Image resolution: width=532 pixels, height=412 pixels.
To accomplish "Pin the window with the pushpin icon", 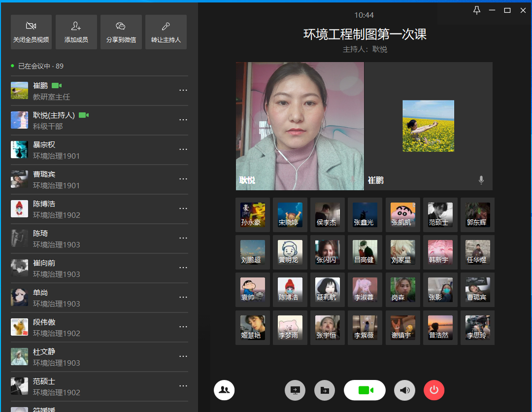I will 476,10.
